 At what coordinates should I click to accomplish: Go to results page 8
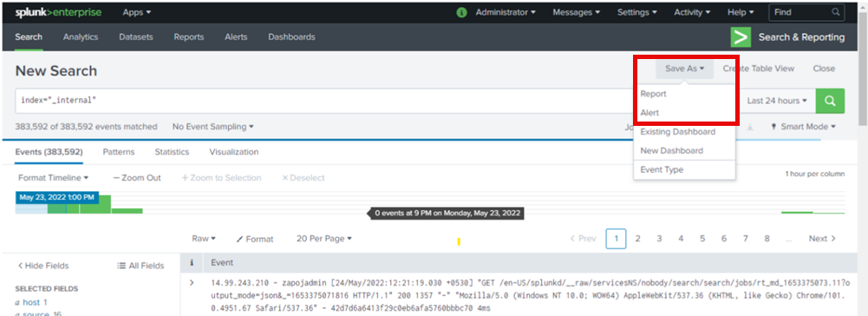tap(767, 239)
